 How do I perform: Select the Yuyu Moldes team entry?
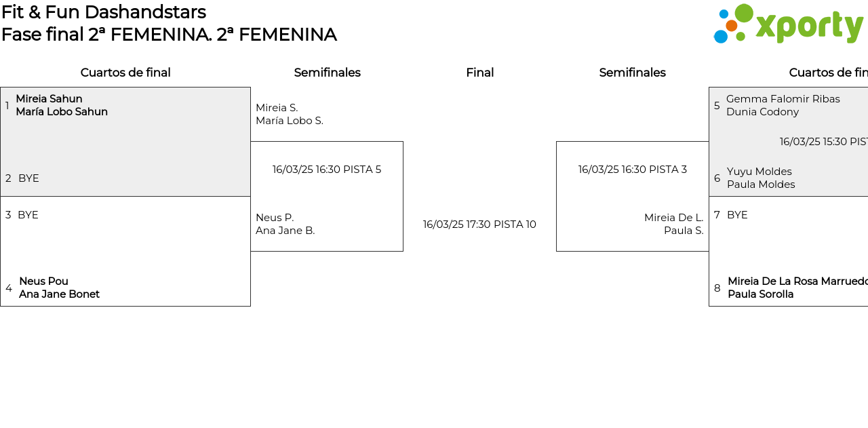coord(760,178)
